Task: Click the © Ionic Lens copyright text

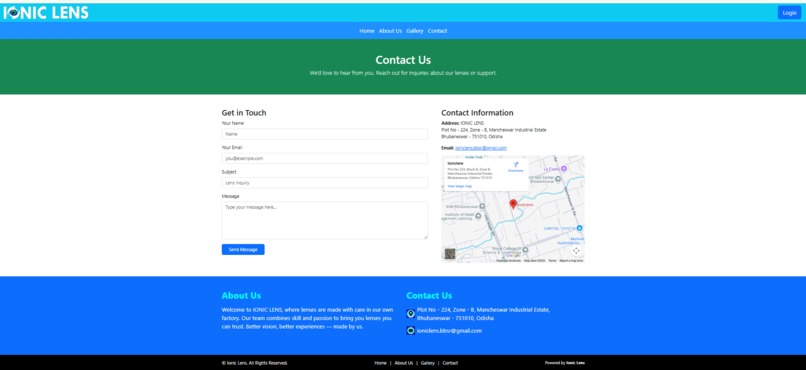Action: (254, 363)
